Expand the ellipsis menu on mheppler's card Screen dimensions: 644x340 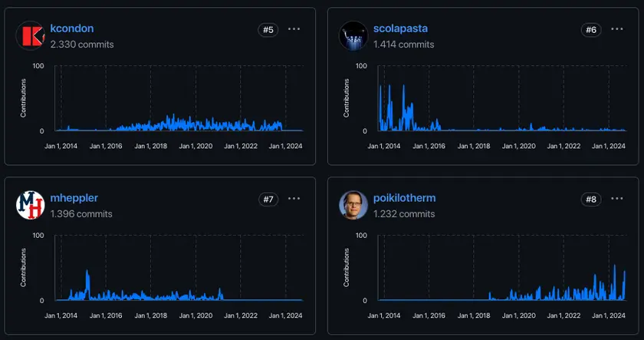pos(294,199)
